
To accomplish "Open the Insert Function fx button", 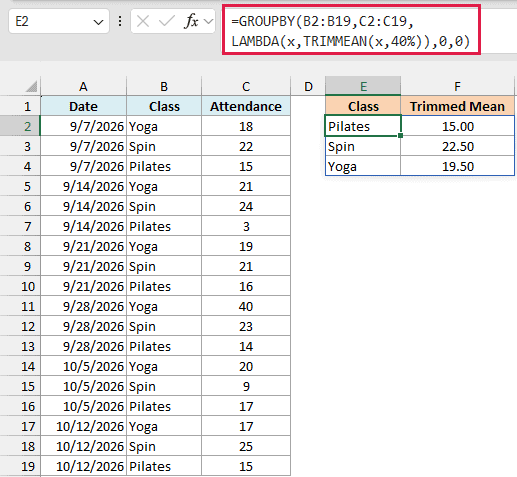I will 191,22.
